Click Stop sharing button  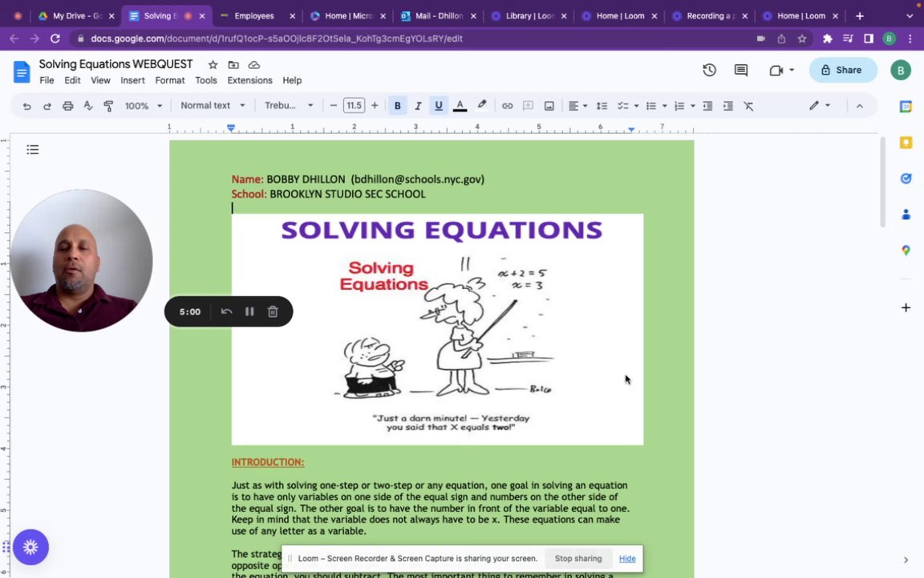(578, 559)
